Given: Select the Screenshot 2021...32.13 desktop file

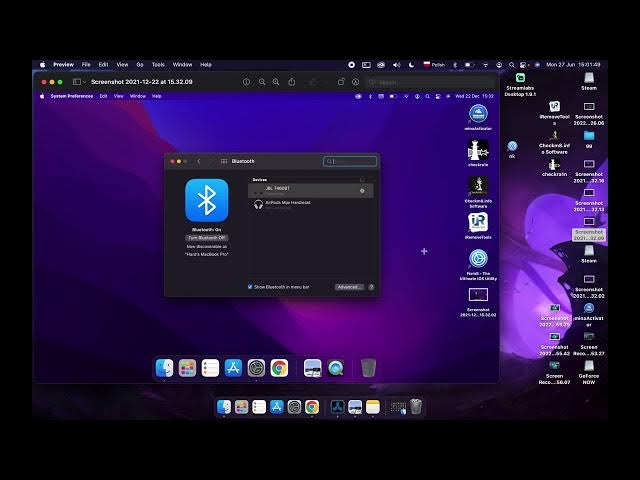Looking at the screenshot, I should [589, 200].
